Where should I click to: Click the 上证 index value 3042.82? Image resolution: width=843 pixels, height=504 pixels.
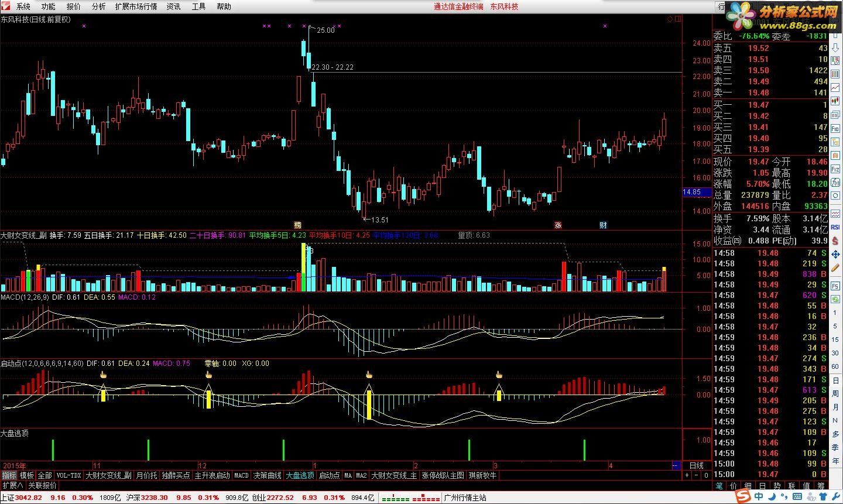[x=29, y=498]
